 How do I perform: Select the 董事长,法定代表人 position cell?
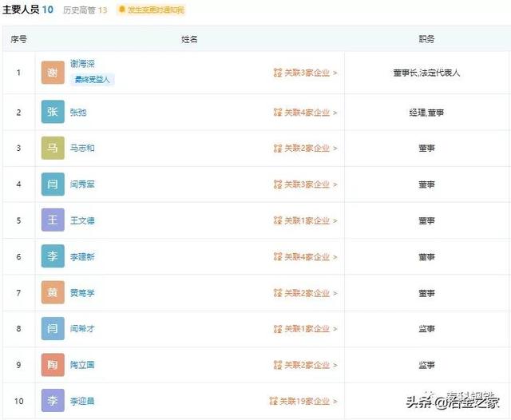426,73
